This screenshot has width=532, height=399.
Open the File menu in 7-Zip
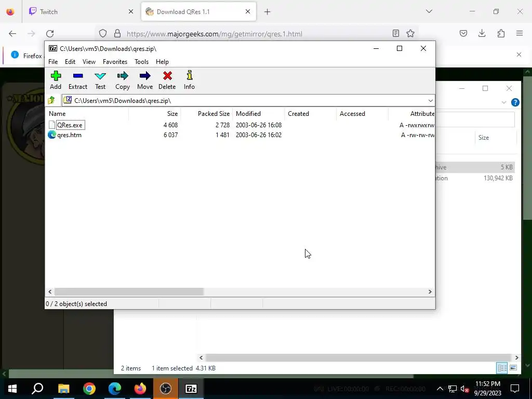pos(53,62)
